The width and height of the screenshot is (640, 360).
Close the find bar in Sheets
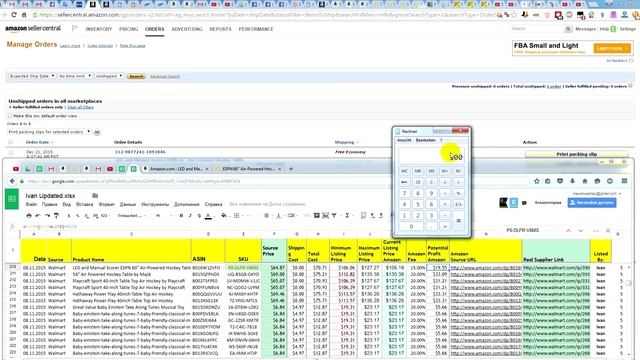pos(608,231)
